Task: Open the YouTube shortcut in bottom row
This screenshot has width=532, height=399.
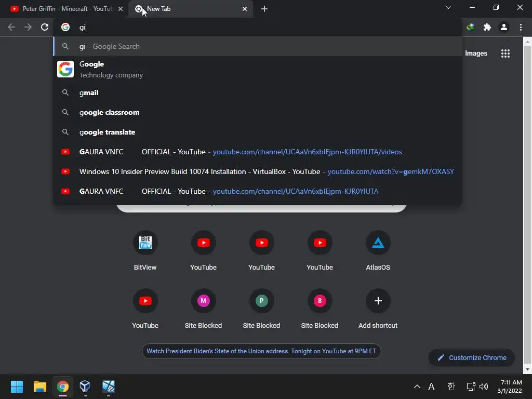Action: pyautogui.click(x=145, y=309)
